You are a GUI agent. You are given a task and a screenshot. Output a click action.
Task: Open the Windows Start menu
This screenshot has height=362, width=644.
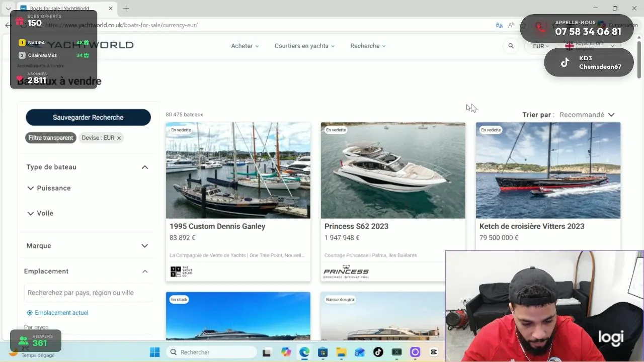pos(155,352)
